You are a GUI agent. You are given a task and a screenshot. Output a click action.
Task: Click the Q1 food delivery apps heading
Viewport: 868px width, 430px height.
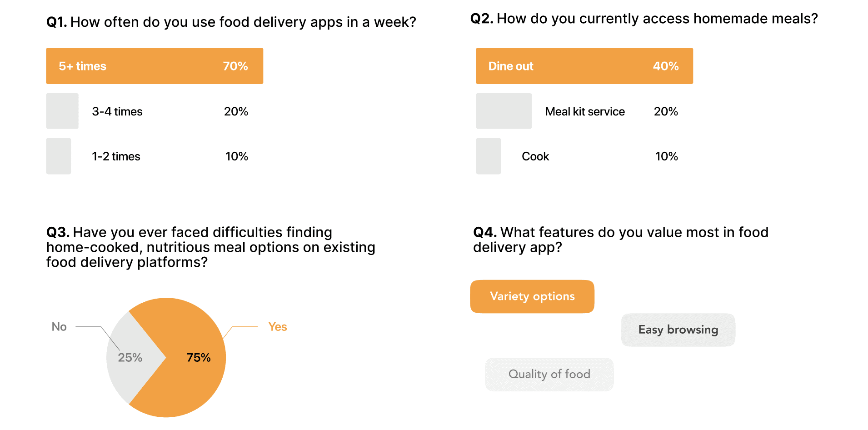pos(231,22)
